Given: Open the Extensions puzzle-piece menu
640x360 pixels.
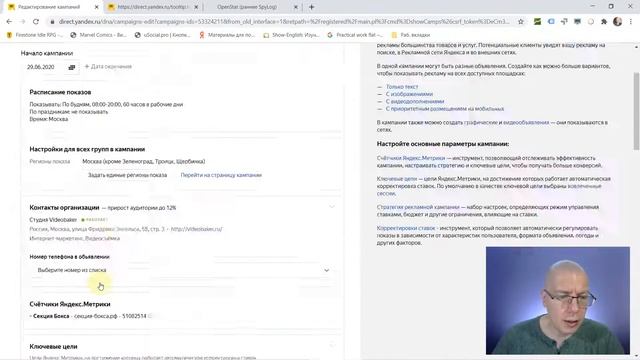Looking at the screenshot, I should (x=604, y=22).
